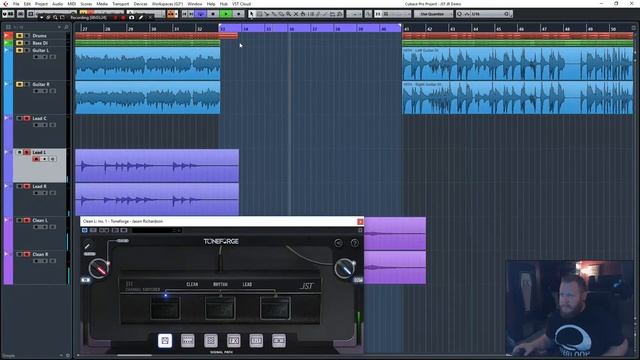The image size is (640, 360).
Task: Go to previous marker in transport
Action: pyautogui.click(x=184, y=14)
